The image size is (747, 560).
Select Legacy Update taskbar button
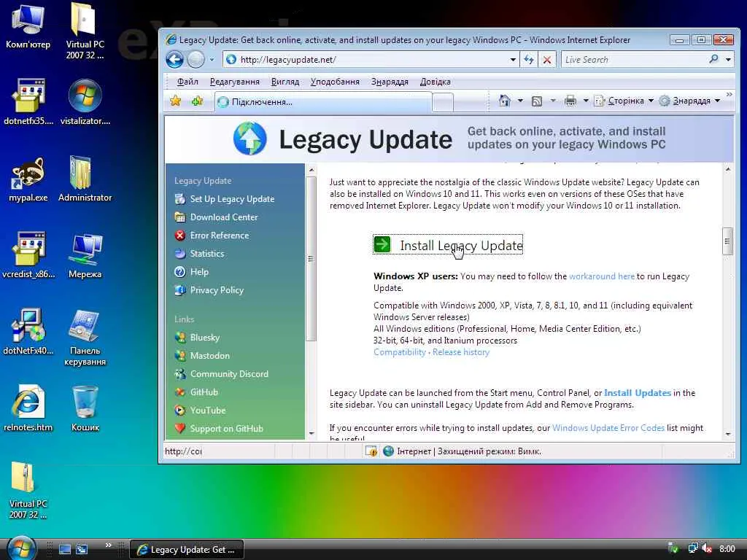pos(187,550)
